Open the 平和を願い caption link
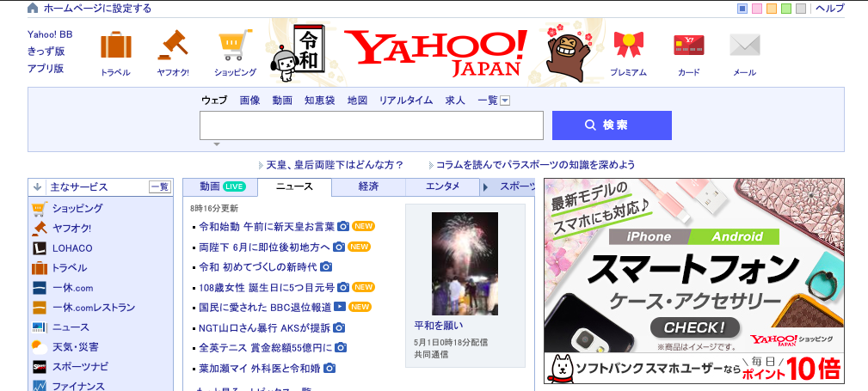The width and height of the screenshot is (868, 391). tap(439, 325)
